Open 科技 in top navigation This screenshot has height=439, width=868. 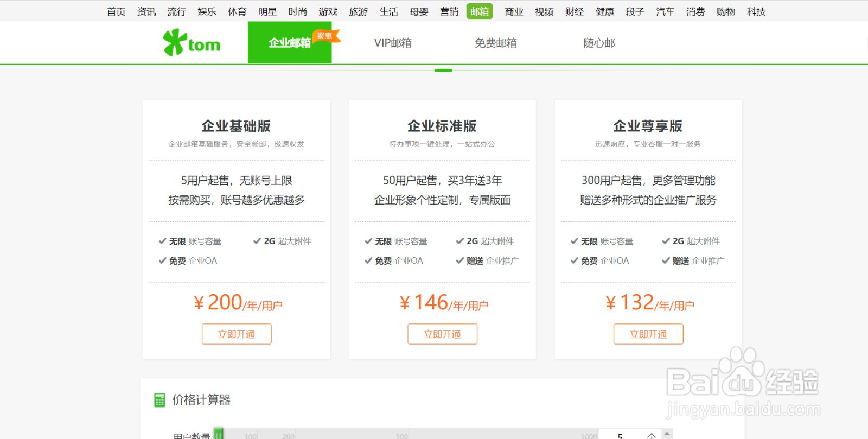pos(756,11)
